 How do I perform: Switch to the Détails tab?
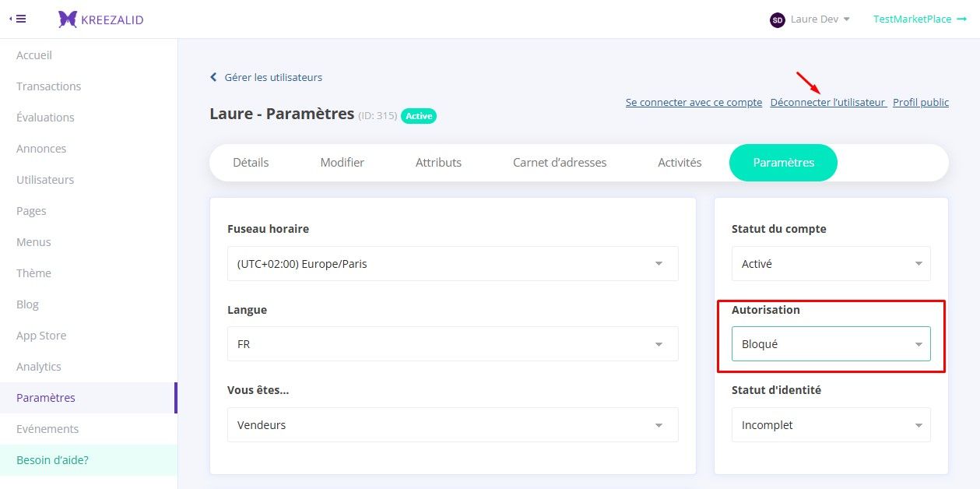251,163
